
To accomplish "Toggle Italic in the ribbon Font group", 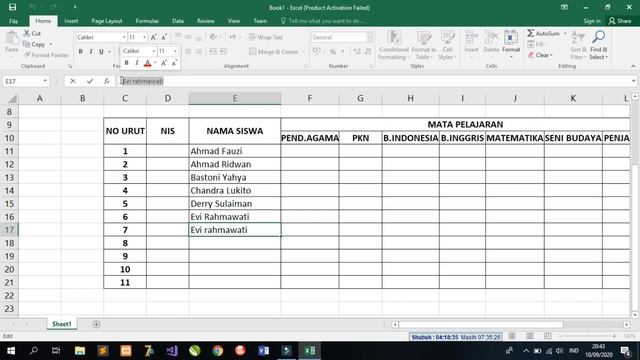I will click(91, 51).
